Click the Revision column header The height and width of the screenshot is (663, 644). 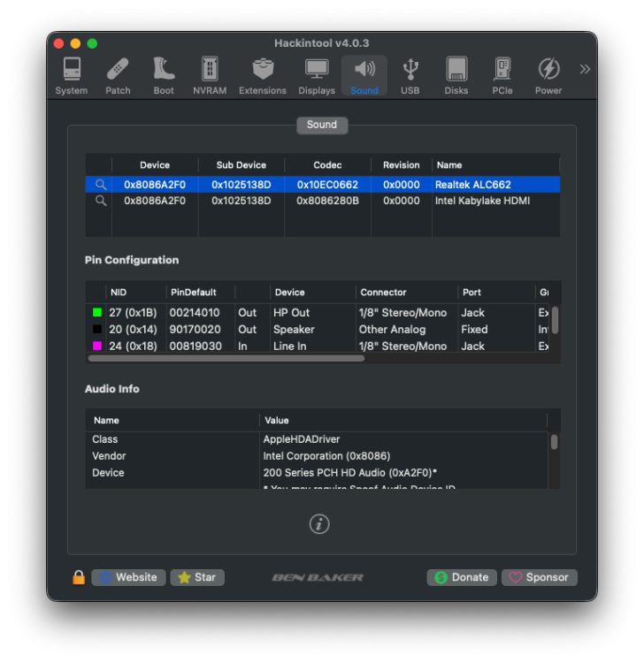(401, 165)
